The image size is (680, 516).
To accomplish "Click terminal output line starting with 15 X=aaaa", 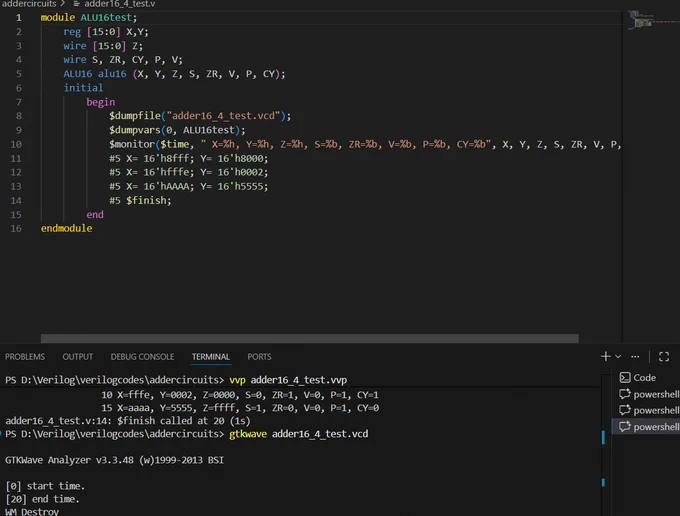I will tap(240, 408).
